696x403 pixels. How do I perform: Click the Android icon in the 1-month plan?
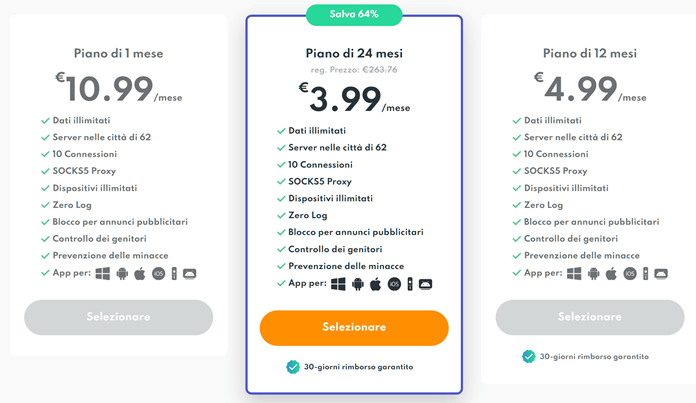[121, 273]
